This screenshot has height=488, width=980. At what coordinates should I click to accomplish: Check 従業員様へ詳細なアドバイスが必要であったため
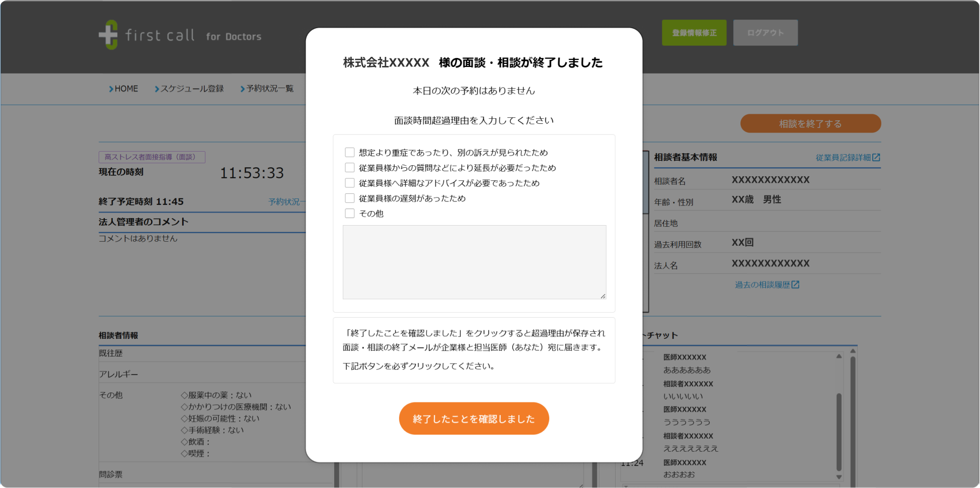click(x=350, y=183)
